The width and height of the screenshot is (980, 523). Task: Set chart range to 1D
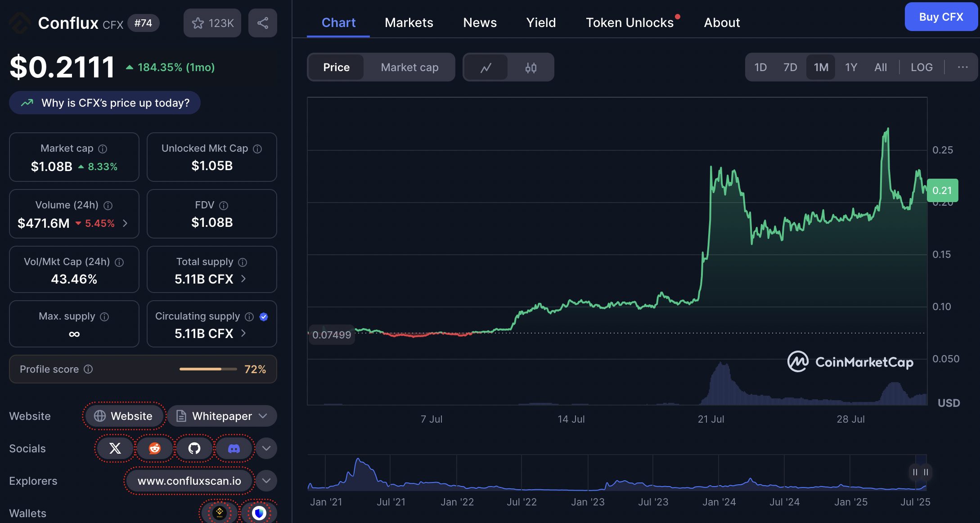(x=760, y=68)
